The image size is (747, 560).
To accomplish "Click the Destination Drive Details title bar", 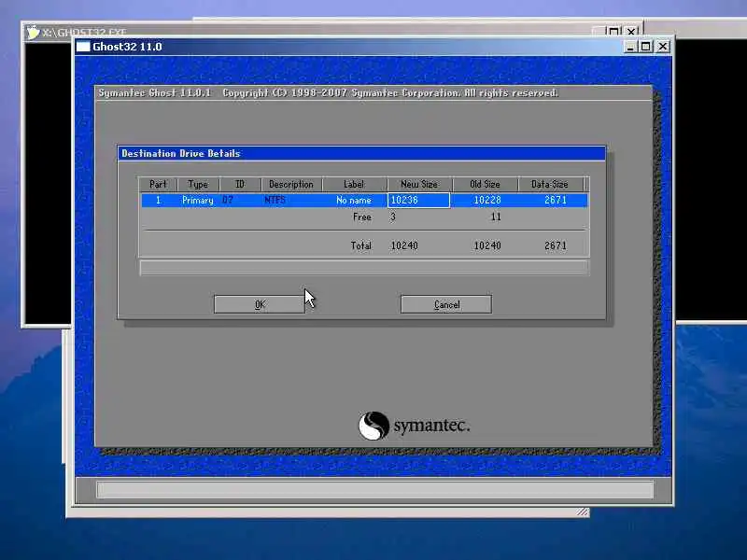I will click(x=361, y=153).
